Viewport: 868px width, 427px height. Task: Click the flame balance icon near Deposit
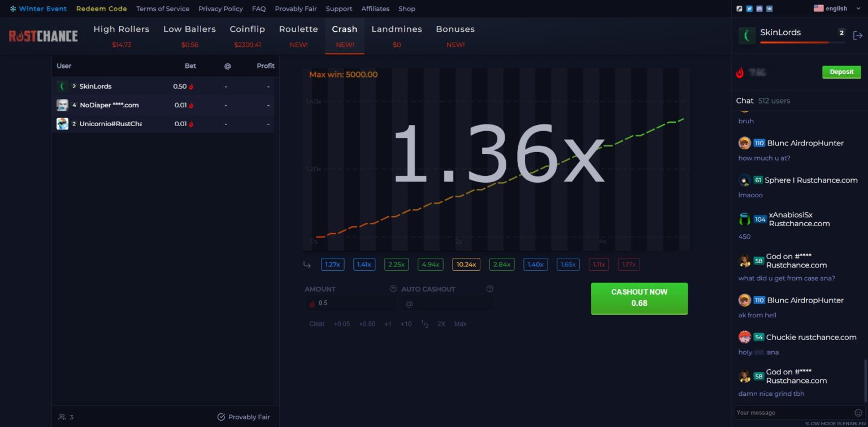pos(740,72)
